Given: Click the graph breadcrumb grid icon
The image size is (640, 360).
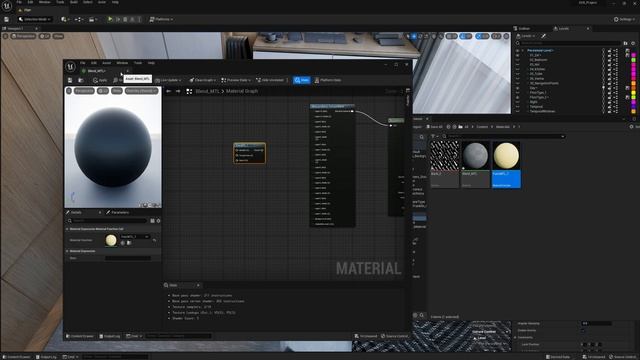Looking at the screenshot, I should (189, 91).
